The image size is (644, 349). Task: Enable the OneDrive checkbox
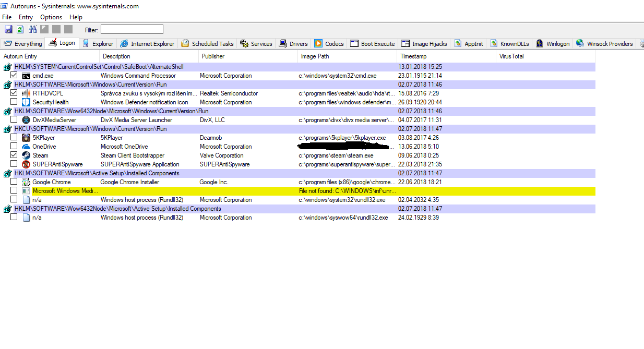(14, 146)
